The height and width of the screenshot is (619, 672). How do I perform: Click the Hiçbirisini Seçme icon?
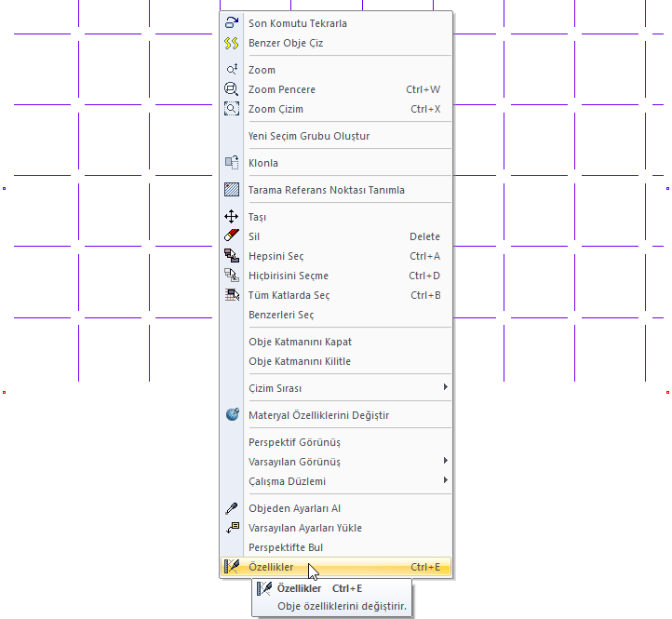coord(232,276)
